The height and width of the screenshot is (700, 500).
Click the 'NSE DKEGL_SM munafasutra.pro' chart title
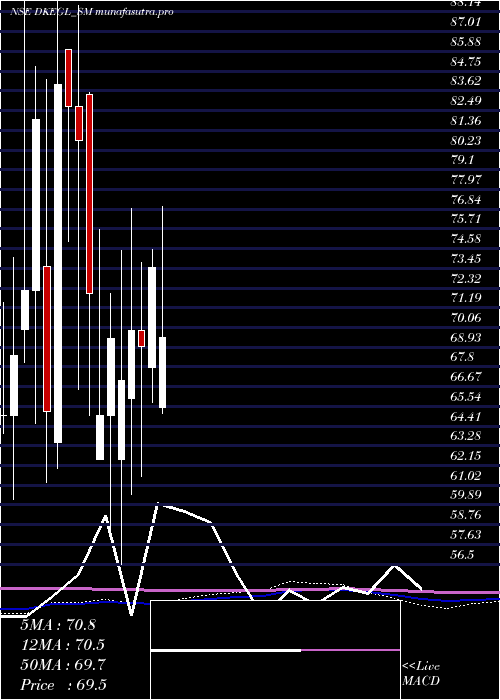(92, 12)
